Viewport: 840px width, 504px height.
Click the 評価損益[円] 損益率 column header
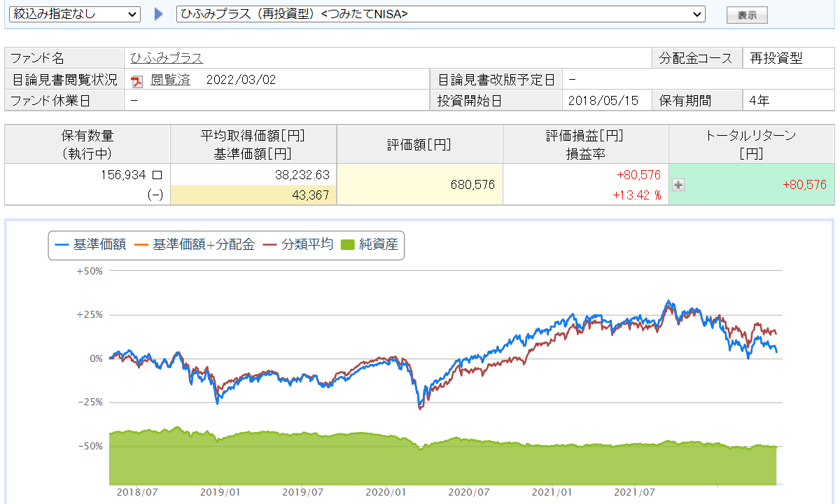click(585, 144)
